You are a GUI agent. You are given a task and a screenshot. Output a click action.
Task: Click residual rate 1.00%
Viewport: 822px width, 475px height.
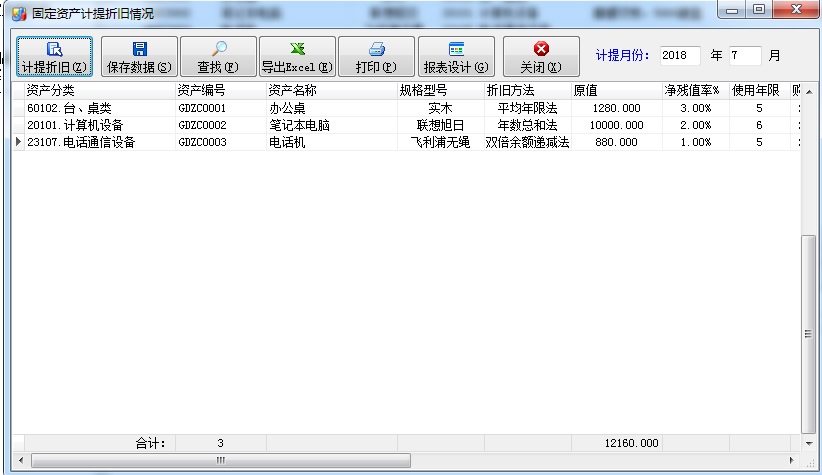point(696,142)
